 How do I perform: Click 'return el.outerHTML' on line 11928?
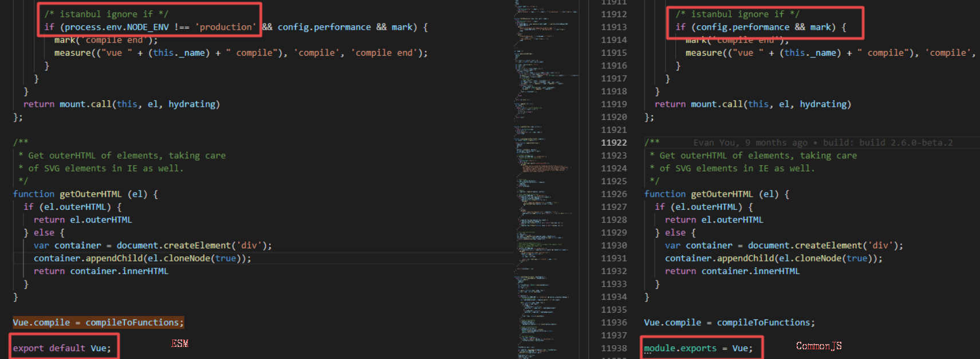tap(714, 220)
